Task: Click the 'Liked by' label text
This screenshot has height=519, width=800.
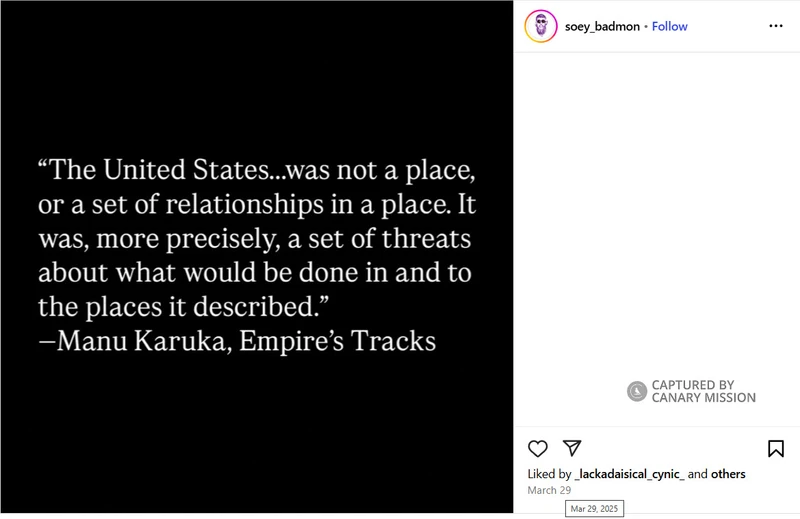Action: click(549, 474)
